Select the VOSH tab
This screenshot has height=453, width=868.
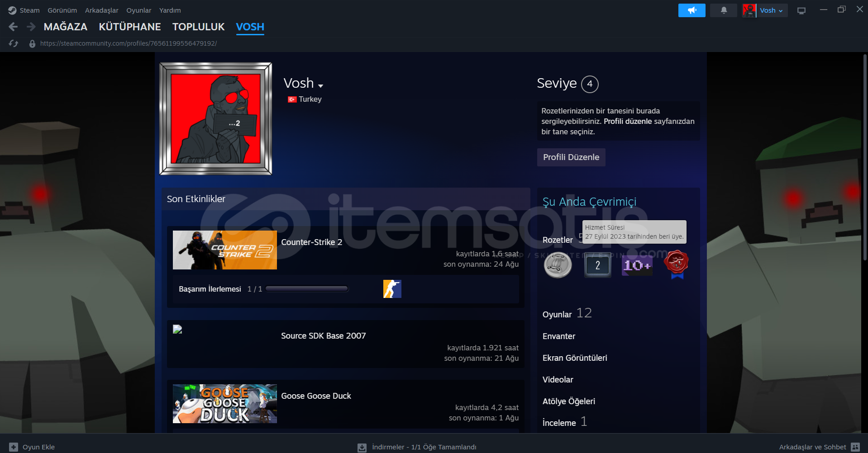coord(250,27)
